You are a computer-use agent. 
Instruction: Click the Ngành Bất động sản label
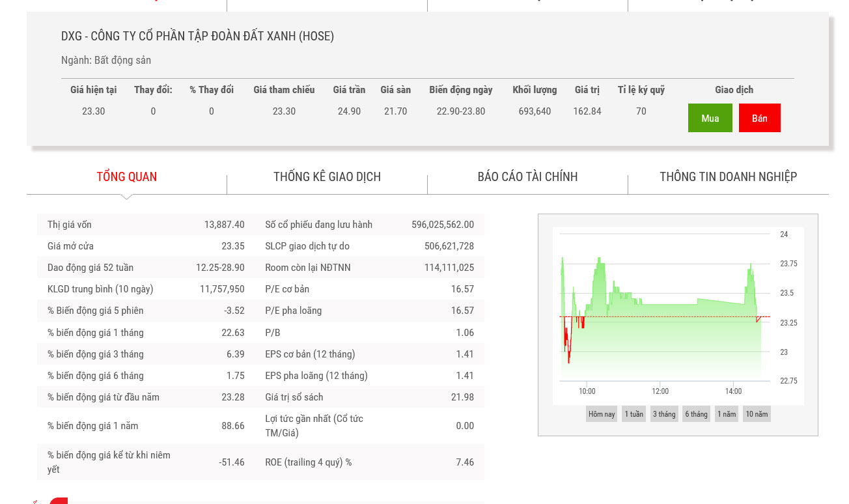pyautogui.click(x=106, y=60)
